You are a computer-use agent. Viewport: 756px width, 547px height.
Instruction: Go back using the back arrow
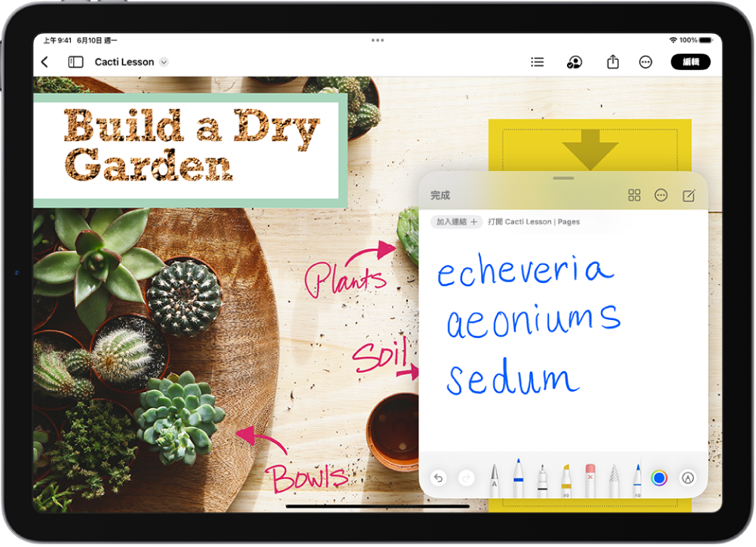tap(45, 61)
